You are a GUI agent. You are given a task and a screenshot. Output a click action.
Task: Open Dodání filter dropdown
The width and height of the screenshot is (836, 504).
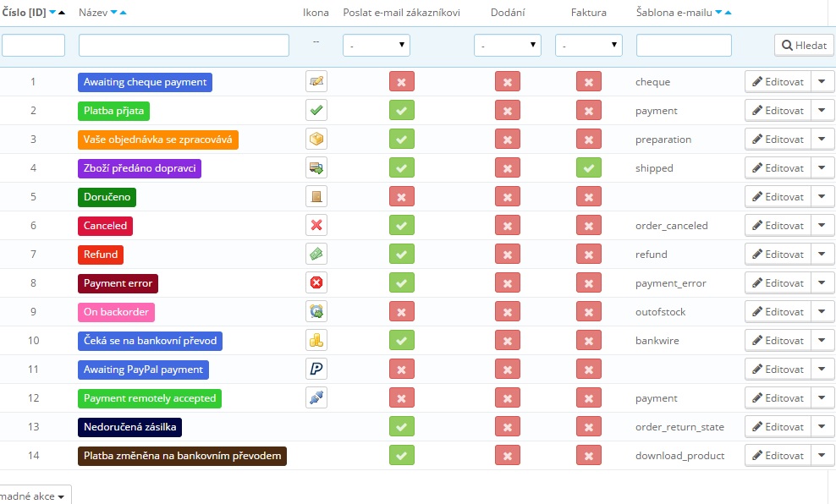(x=508, y=46)
